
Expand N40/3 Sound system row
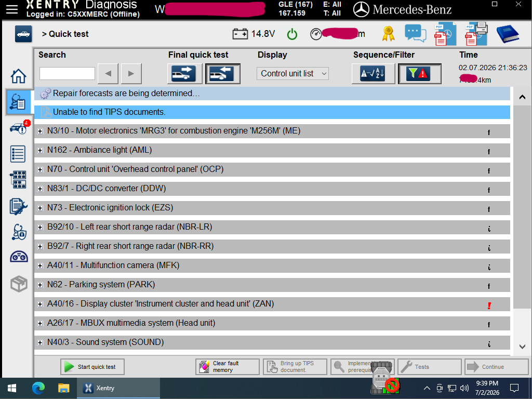pyautogui.click(x=41, y=343)
